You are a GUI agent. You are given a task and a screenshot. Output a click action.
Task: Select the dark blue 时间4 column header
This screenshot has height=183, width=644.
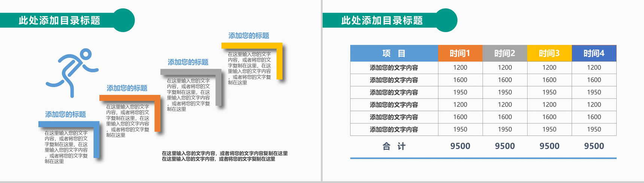pyautogui.click(x=594, y=53)
